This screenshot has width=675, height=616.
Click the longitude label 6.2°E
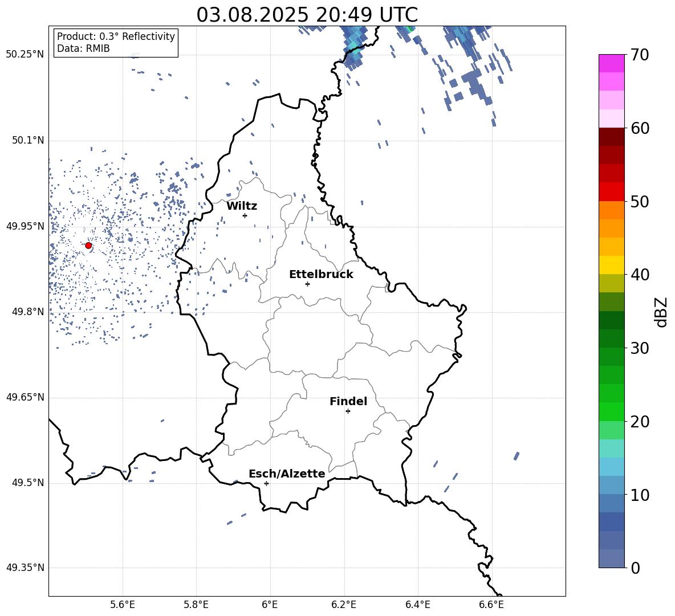[x=344, y=605]
